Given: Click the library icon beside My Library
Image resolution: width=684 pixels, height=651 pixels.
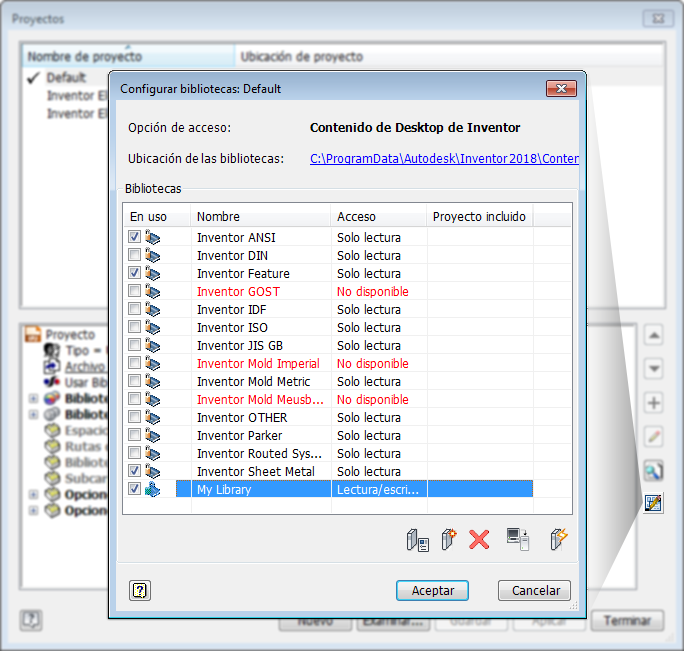Looking at the screenshot, I should click(153, 490).
